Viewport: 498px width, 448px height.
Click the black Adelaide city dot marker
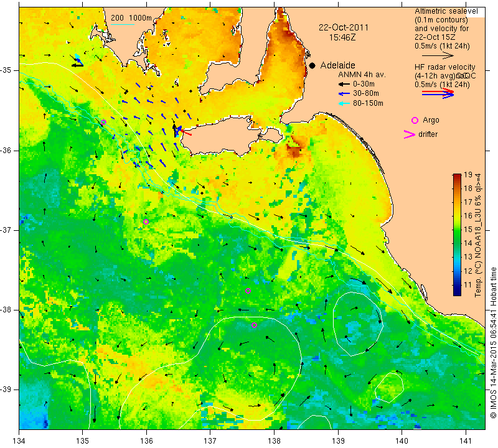312,66
